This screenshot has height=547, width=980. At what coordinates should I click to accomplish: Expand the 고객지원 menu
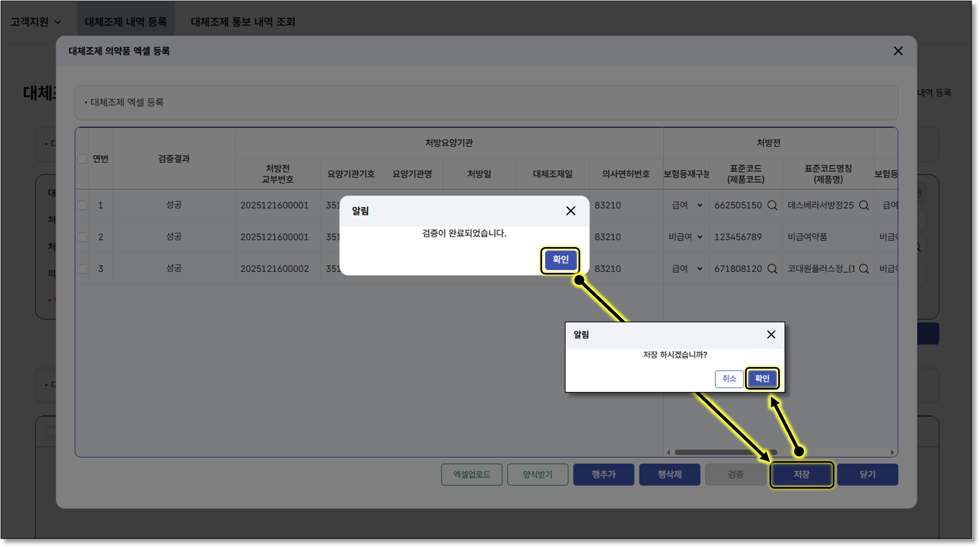coord(35,22)
